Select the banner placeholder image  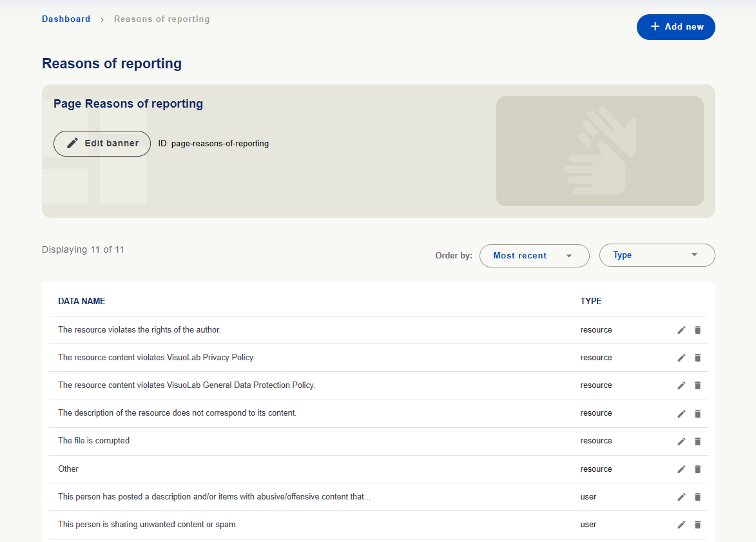tap(600, 151)
